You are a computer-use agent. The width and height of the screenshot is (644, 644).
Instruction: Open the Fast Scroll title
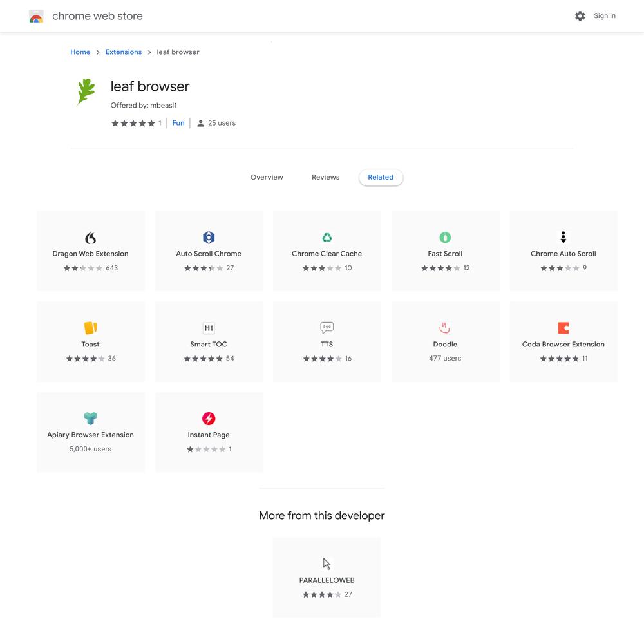click(445, 254)
